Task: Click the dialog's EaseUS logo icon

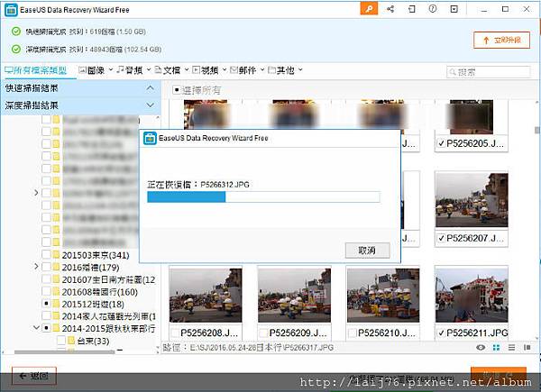Action: (150, 138)
